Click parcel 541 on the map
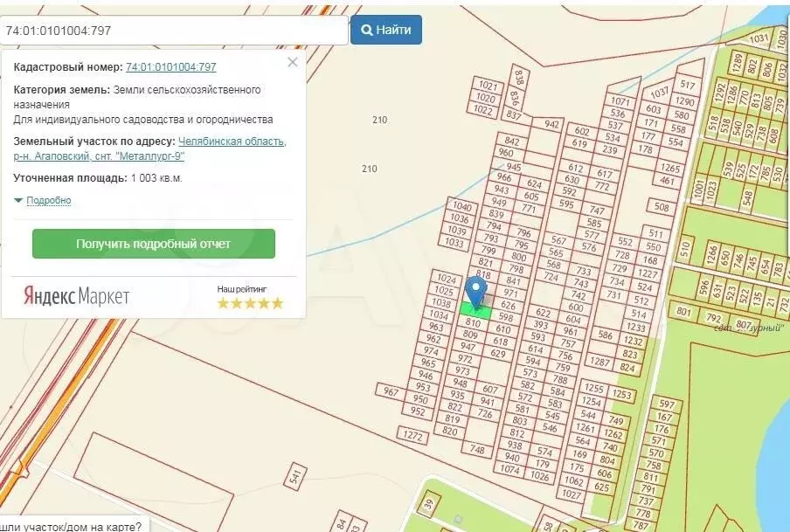790x532 pixels. pos(295,476)
